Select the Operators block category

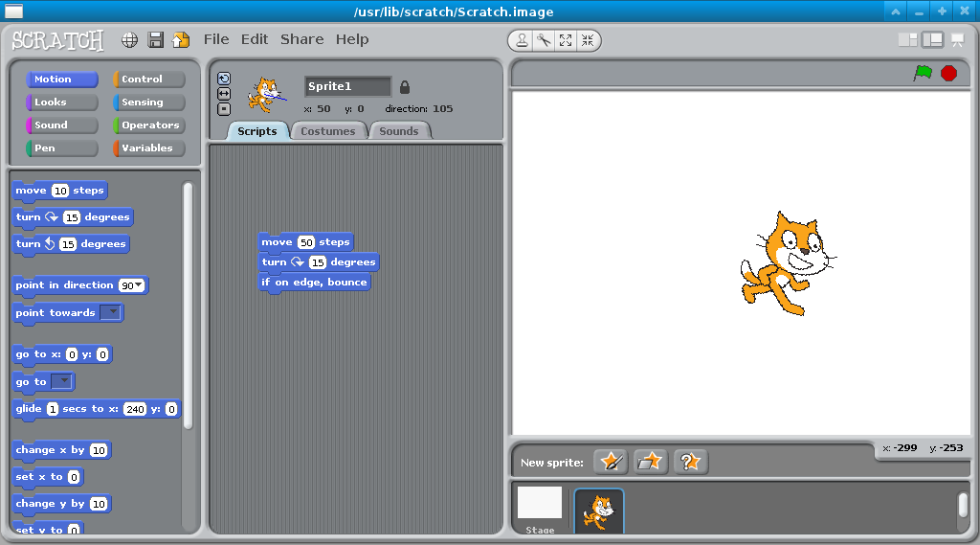pyautogui.click(x=148, y=125)
